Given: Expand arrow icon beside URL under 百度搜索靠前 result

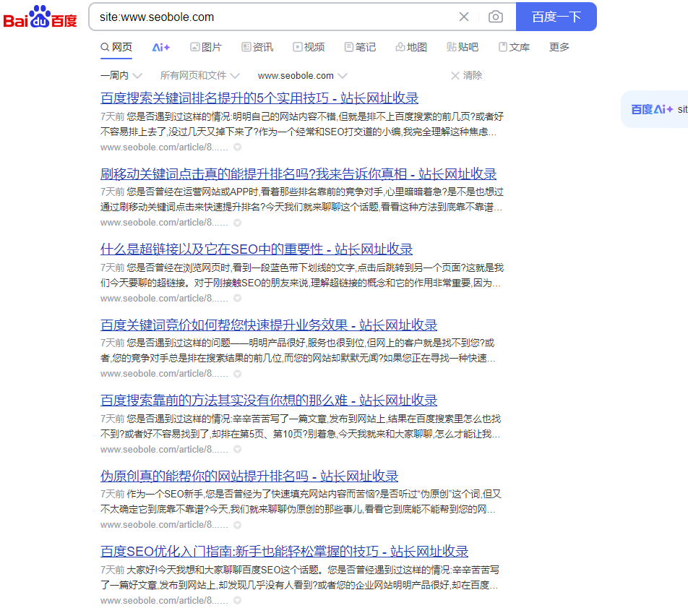Looking at the screenshot, I should coord(237,449).
